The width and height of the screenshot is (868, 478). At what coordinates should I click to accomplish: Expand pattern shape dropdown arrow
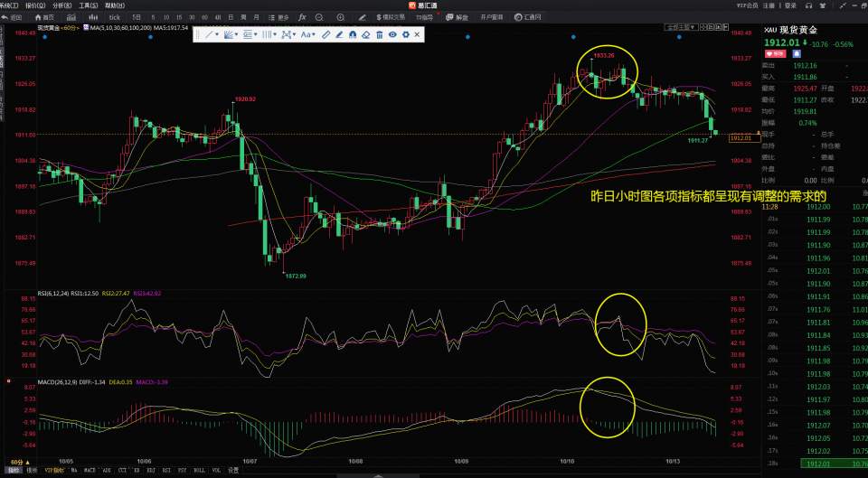tap(294, 34)
